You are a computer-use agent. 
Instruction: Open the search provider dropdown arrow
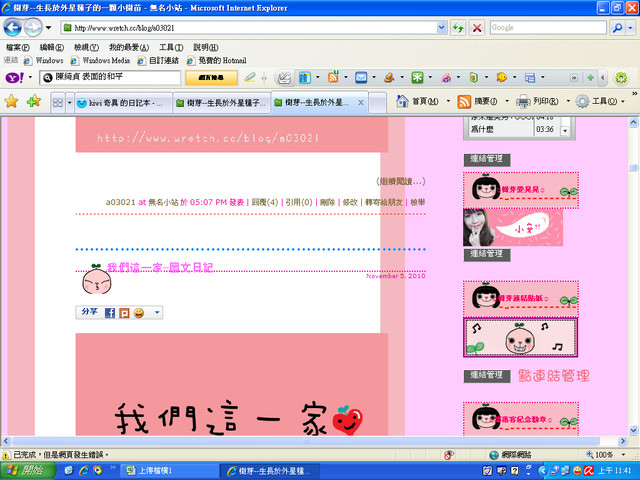[631, 28]
